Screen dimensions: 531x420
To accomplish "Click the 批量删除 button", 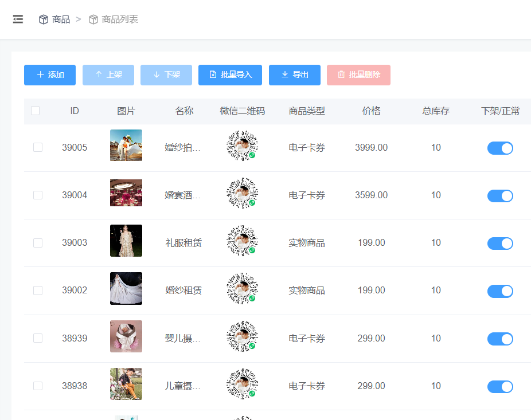I will pos(358,75).
